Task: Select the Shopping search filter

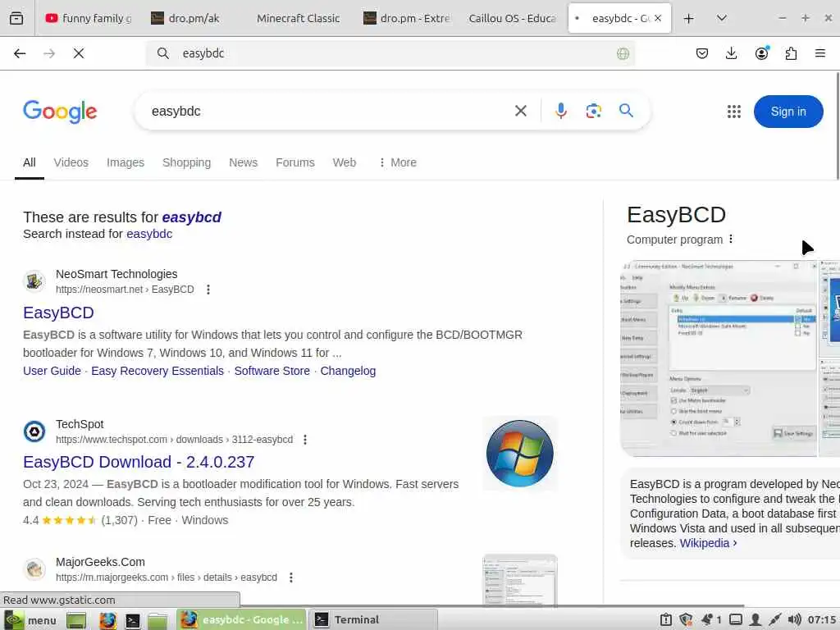Action: [x=186, y=162]
